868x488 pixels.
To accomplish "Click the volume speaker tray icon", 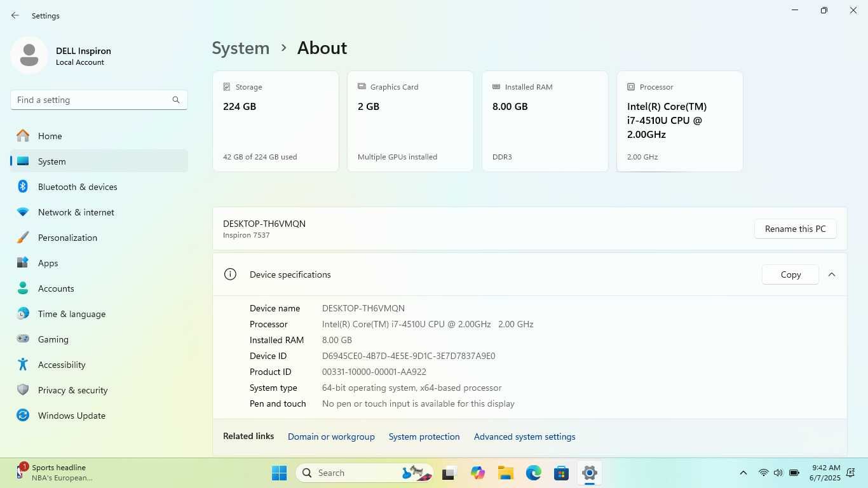I will pos(778,473).
